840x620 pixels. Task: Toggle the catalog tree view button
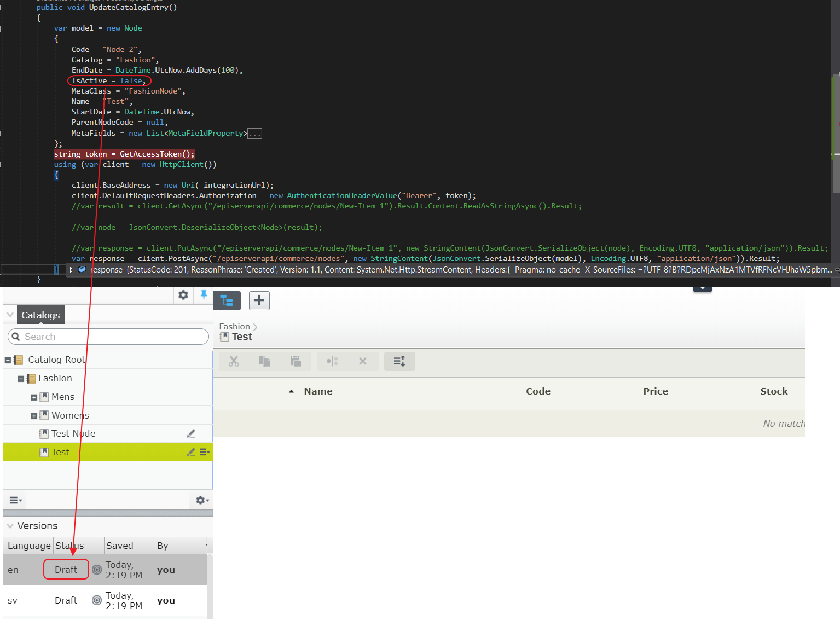(227, 300)
